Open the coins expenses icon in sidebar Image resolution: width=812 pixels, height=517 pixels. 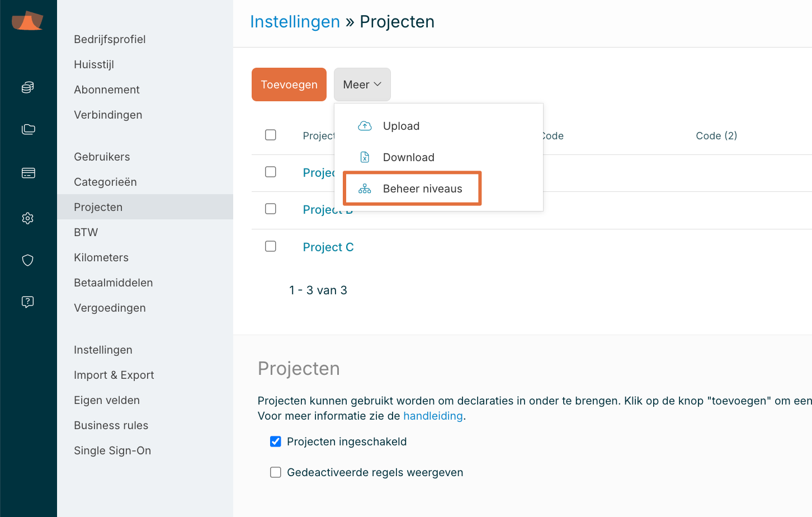point(28,87)
